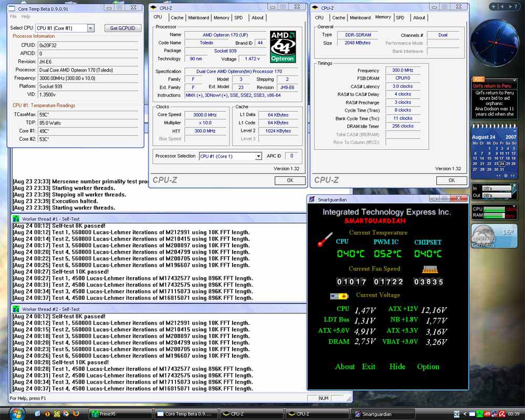Click the Smartguardian title bar icon

[312, 199]
